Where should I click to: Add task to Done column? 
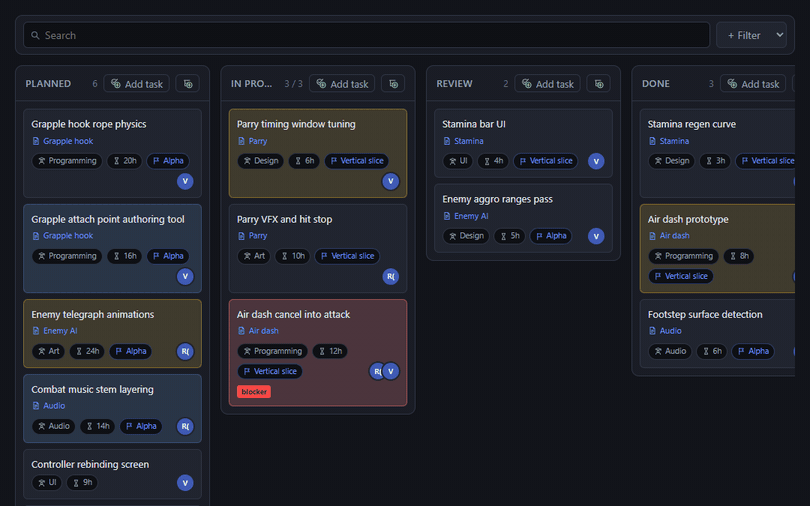[x=753, y=84]
